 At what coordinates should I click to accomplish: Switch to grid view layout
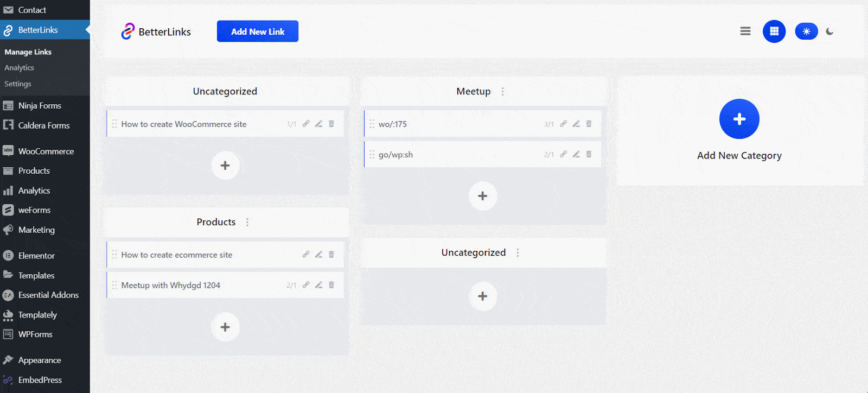[774, 31]
